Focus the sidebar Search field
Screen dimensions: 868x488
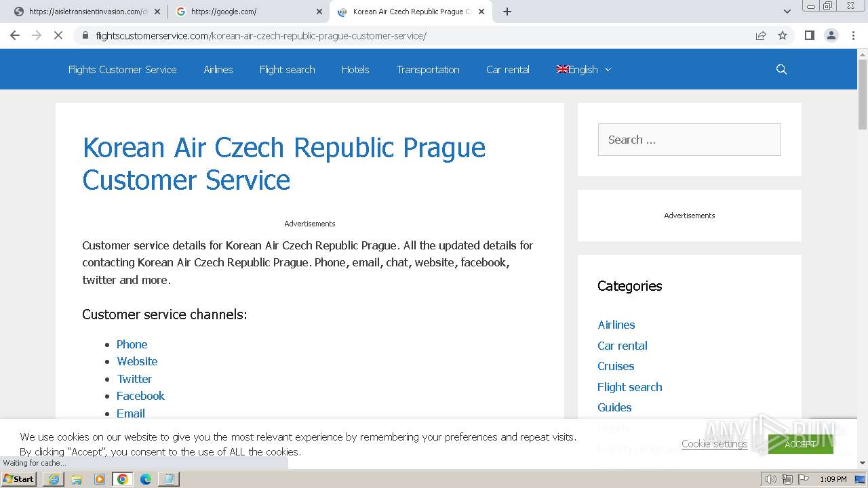[689, 140]
